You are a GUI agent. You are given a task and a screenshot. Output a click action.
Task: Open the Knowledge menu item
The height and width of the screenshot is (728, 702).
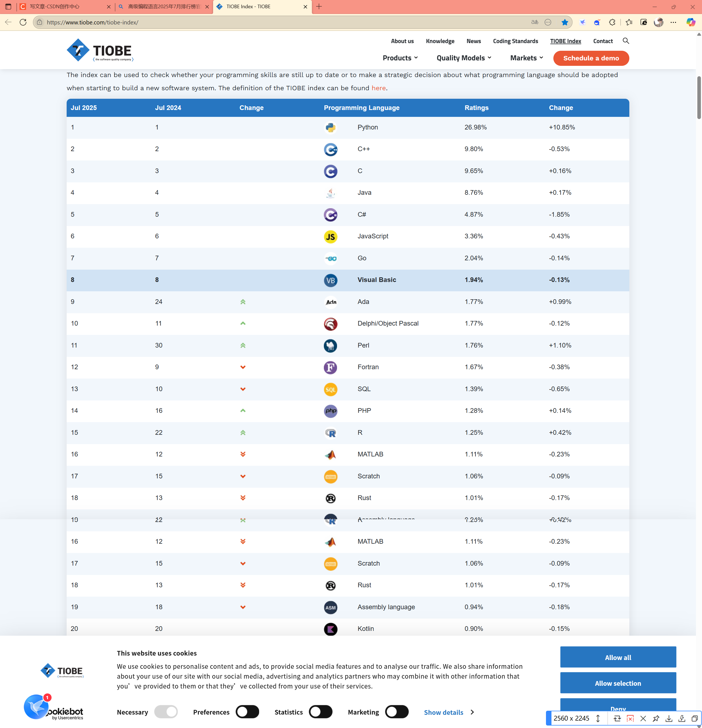point(440,41)
